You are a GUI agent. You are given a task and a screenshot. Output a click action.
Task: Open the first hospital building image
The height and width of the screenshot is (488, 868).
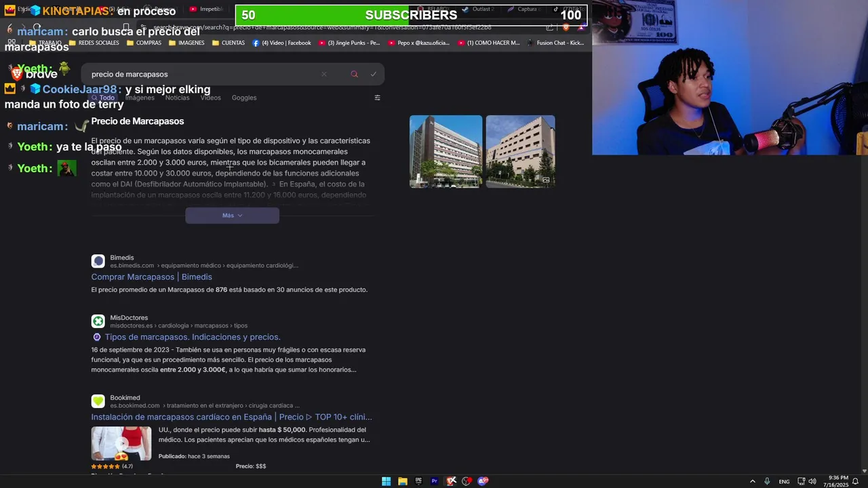446,151
